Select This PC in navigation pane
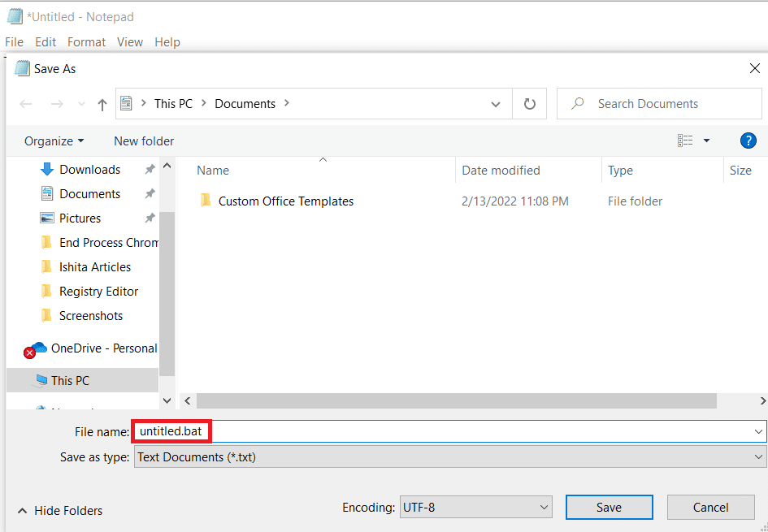Viewport: 768px width, 532px height. click(x=82, y=380)
